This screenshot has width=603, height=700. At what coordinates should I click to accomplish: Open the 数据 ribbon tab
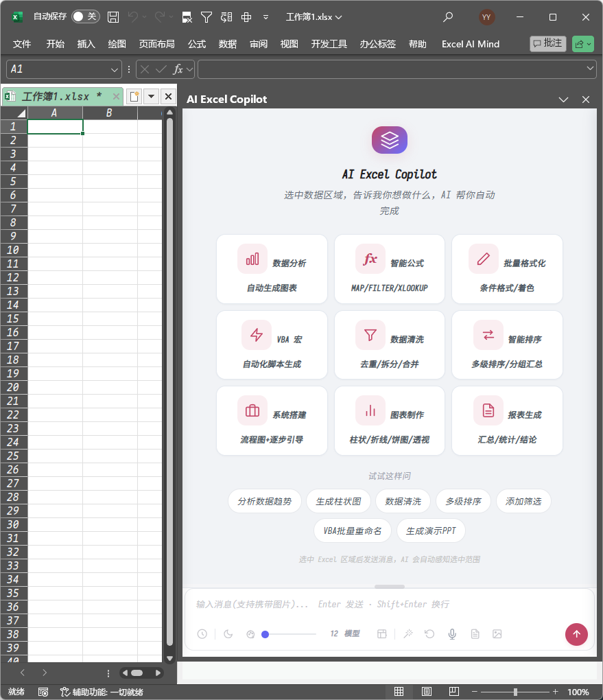pyautogui.click(x=228, y=44)
